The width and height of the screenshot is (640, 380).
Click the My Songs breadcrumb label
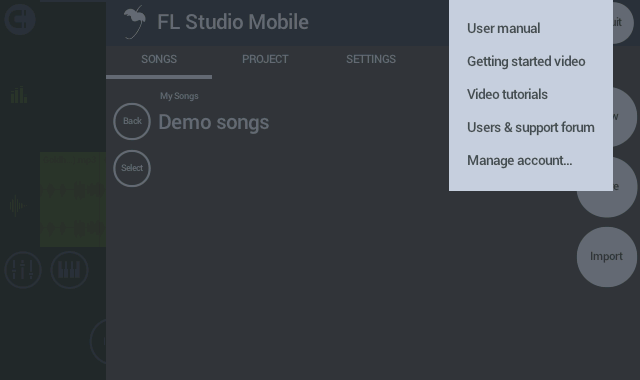[x=179, y=96]
